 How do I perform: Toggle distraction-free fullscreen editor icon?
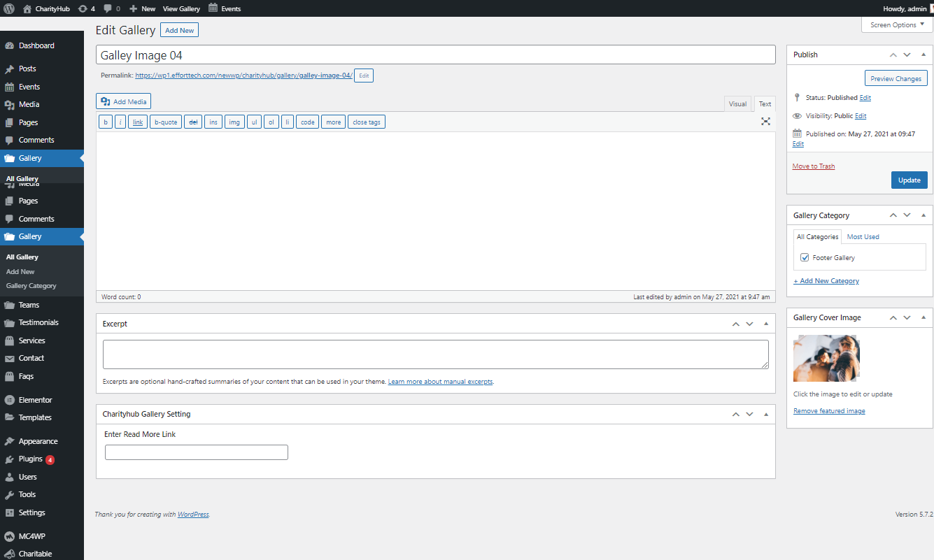pos(765,122)
